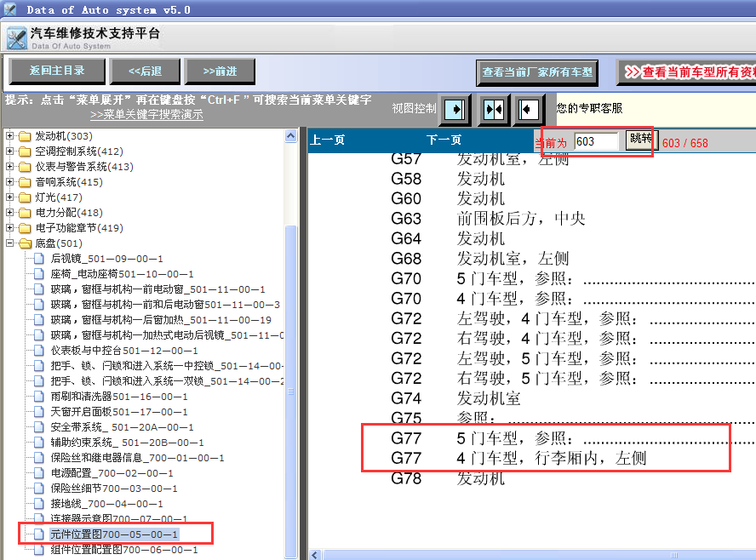Click the 灯光(417) folder icon
Image resolution: width=756 pixels, height=560 pixels.
tap(25, 197)
